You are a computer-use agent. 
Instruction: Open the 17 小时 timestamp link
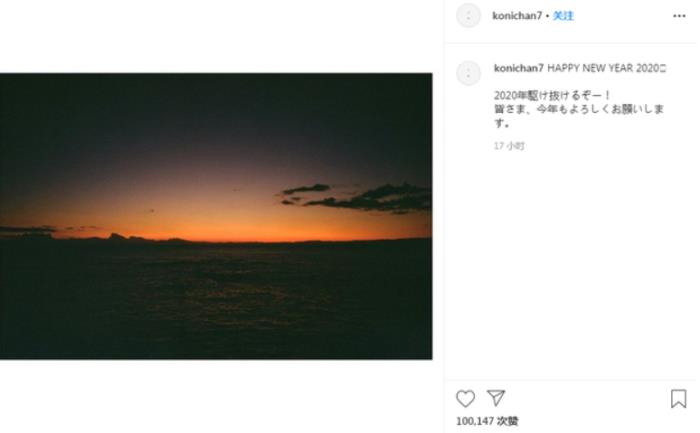509,146
